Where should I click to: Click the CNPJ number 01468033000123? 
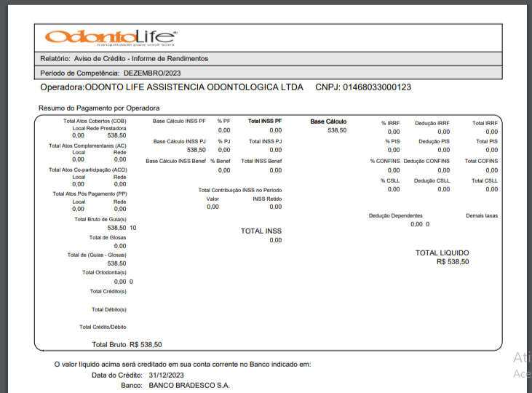(x=377, y=87)
